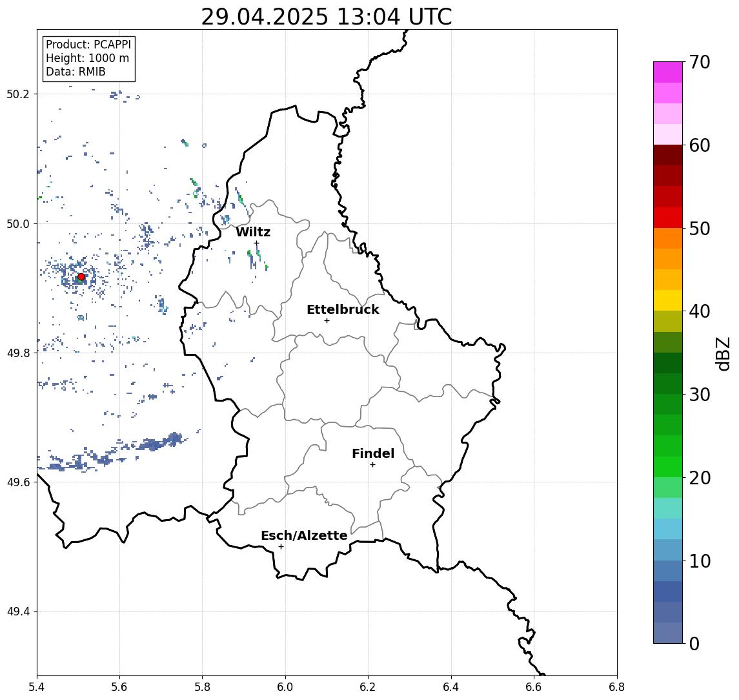Click the Findel station cross marker
This screenshot has width=739, height=700.
click(x=372, y=465)
